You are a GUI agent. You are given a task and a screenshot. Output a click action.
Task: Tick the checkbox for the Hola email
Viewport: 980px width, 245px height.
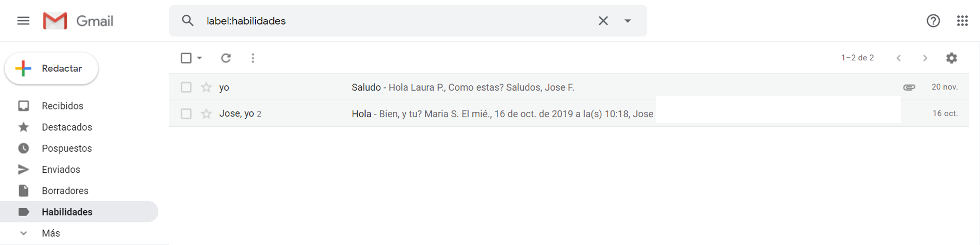click(x=186, y=114)
